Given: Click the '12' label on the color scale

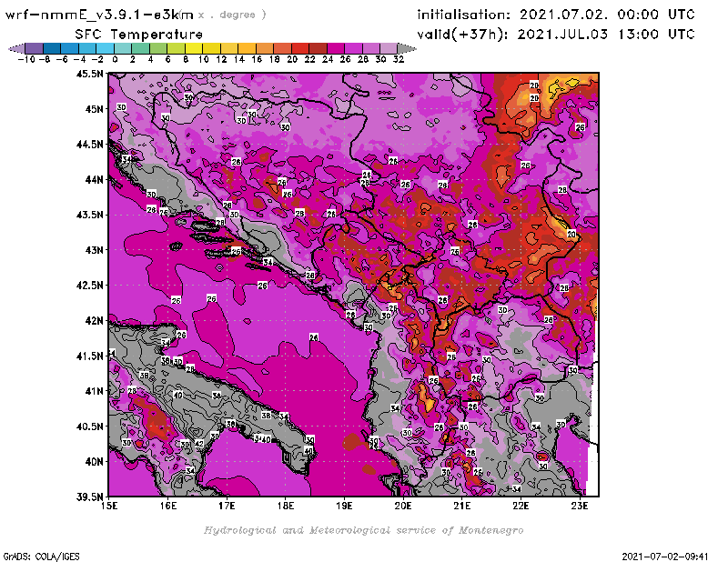Looking at the screenshot, I should tap(221, 59).
